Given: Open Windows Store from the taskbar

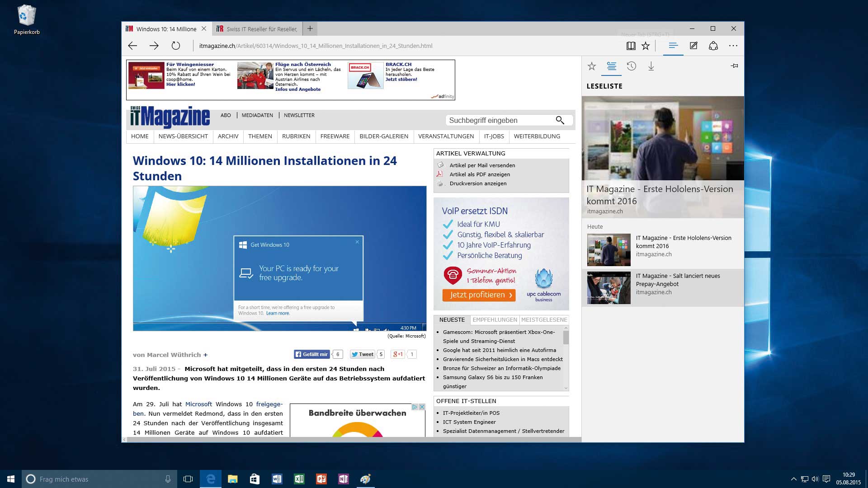Looking at the screenshot, I should (x=255, y=479).
